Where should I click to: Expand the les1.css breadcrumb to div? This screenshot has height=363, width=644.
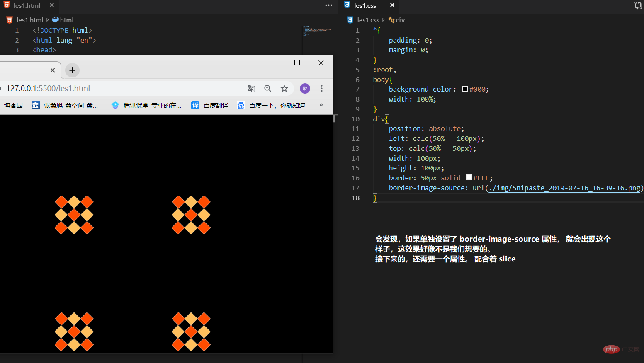coord(396,20)
